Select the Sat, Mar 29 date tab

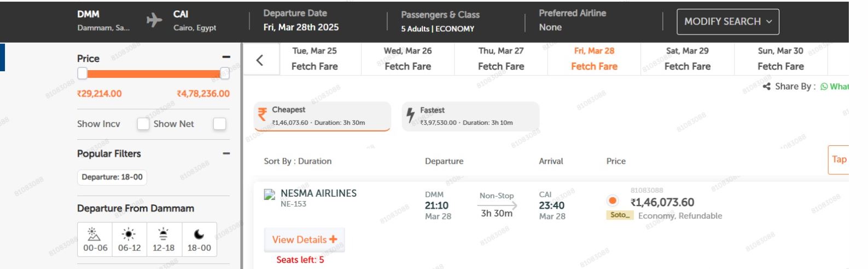(687, 59)
